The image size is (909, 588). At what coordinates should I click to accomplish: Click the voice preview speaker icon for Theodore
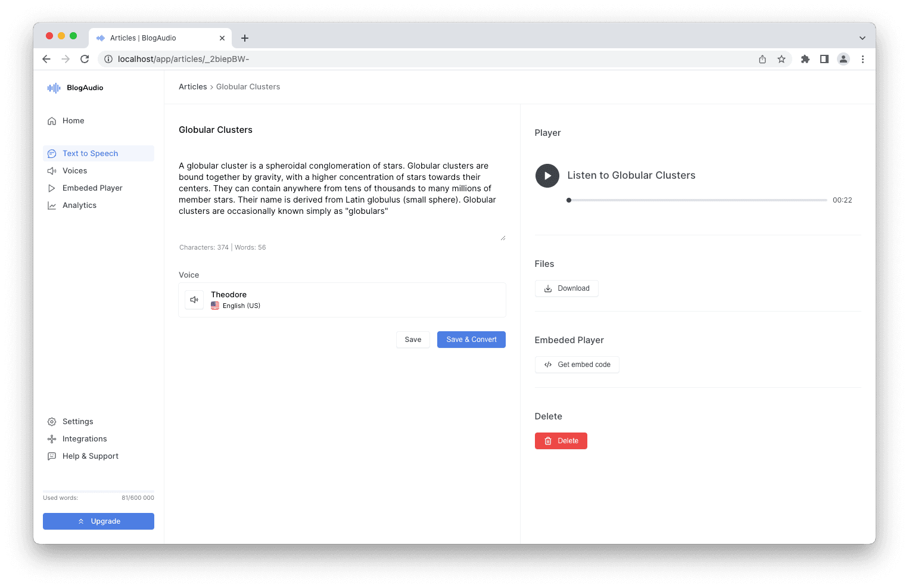[x=194, y=300]
